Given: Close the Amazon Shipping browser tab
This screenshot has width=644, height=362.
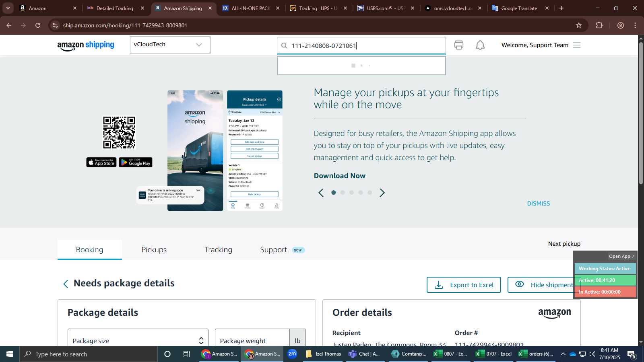Looking at the screenshot, I should point(210,8).
